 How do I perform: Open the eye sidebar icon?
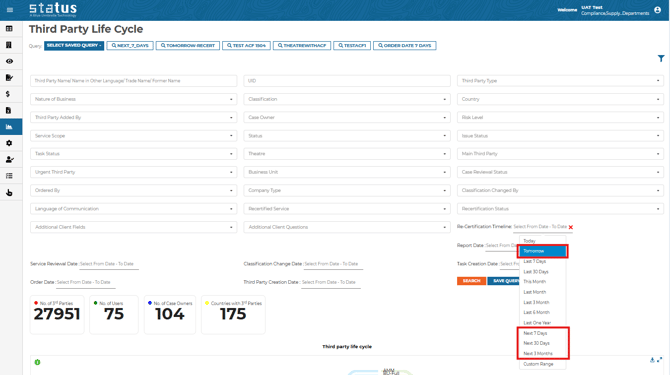click(9, 61)
